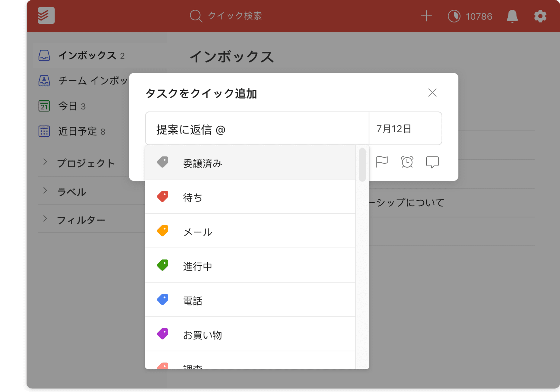The width and height of the screenshot is (560, 392).
Task: Click the plus add-task icon in header
Action: coord(426,16)
